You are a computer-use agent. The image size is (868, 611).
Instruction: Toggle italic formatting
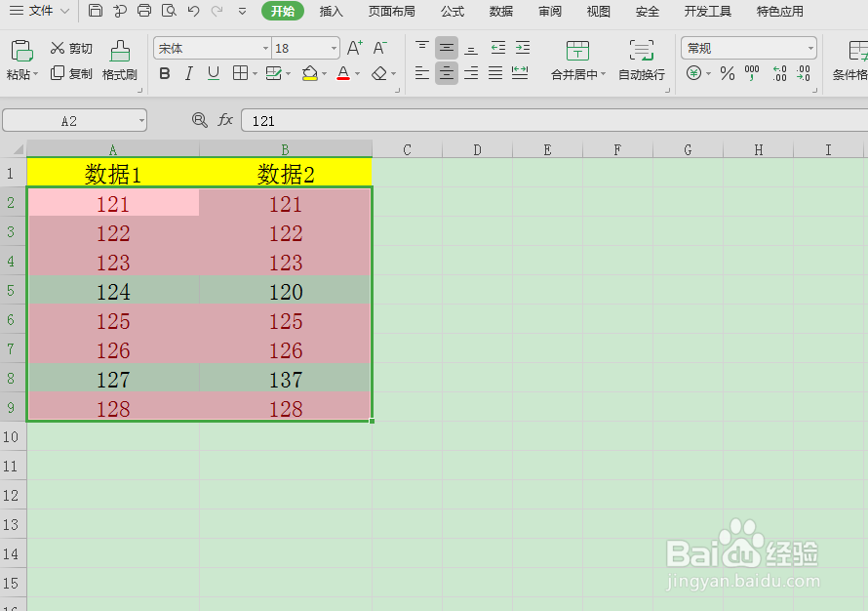[189, 73]
